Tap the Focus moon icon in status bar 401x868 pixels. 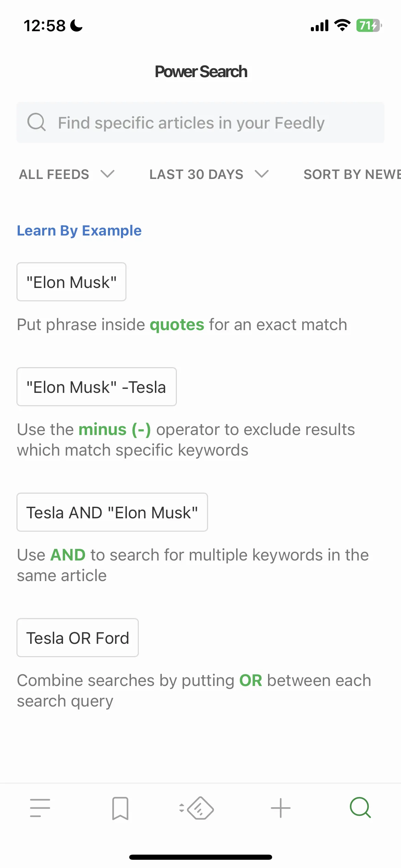tap(76, 25)
